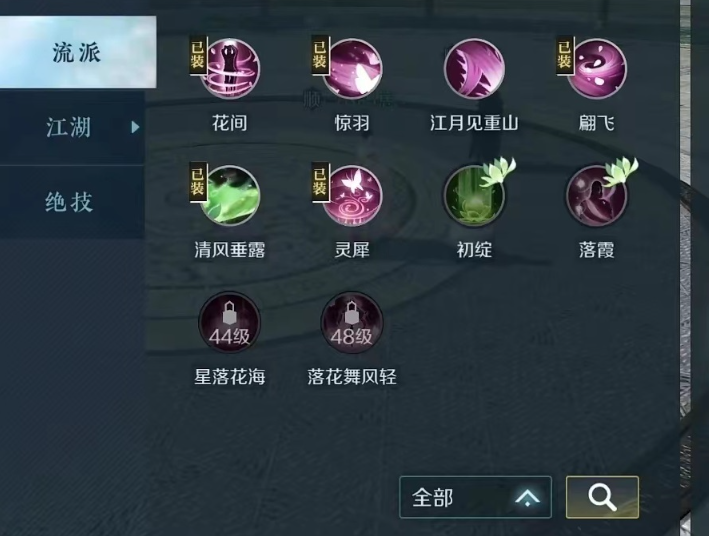Toggle the 已装 equipped badge on 灵犀
The image size is (709, 536).
pos(320,182)
